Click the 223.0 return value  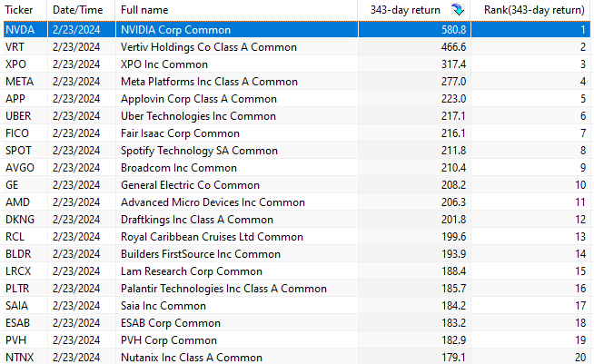coord(453,99)
